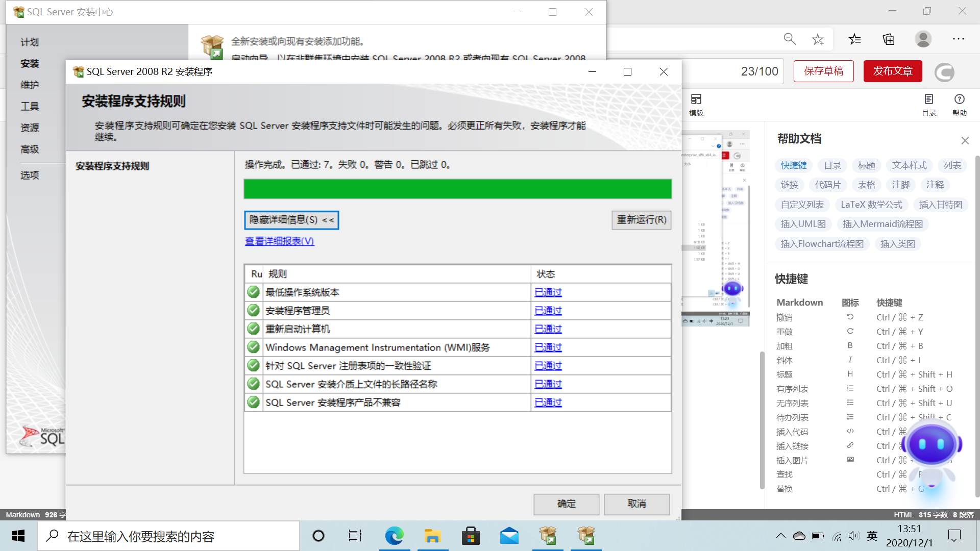Open the browser profile avatar

(x=923, y=39)
